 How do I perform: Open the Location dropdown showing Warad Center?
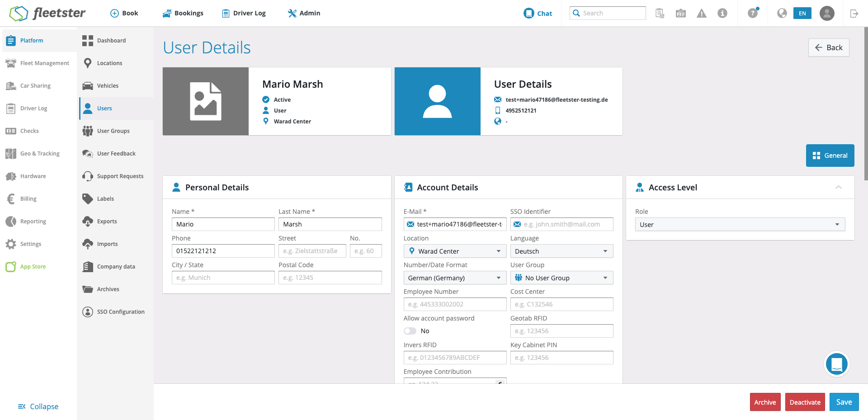tap(455, 251)
